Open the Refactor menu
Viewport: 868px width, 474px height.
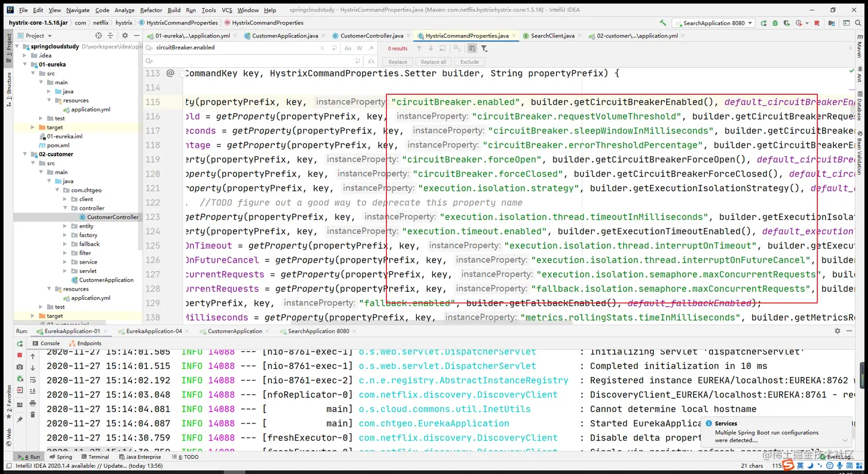[x=151, y=10]
